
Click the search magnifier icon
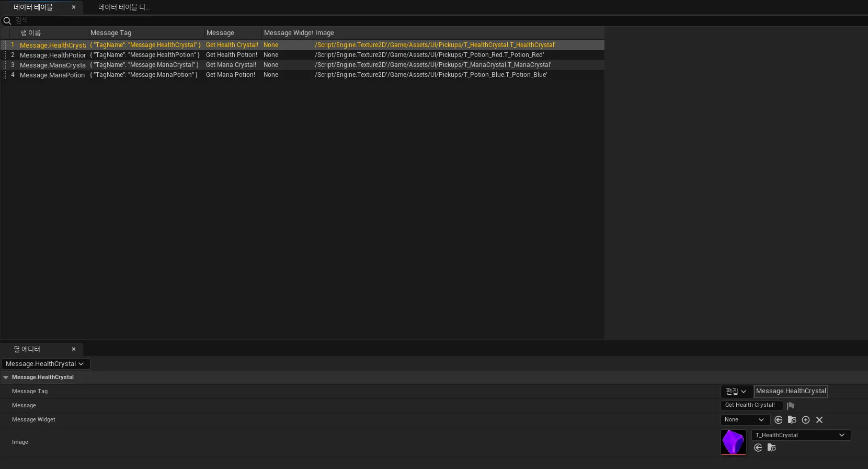click(x=7, y=21)
